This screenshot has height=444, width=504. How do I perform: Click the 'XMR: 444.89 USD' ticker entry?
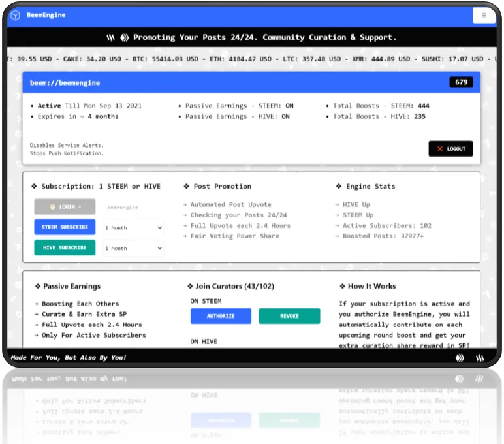point(381,59)
